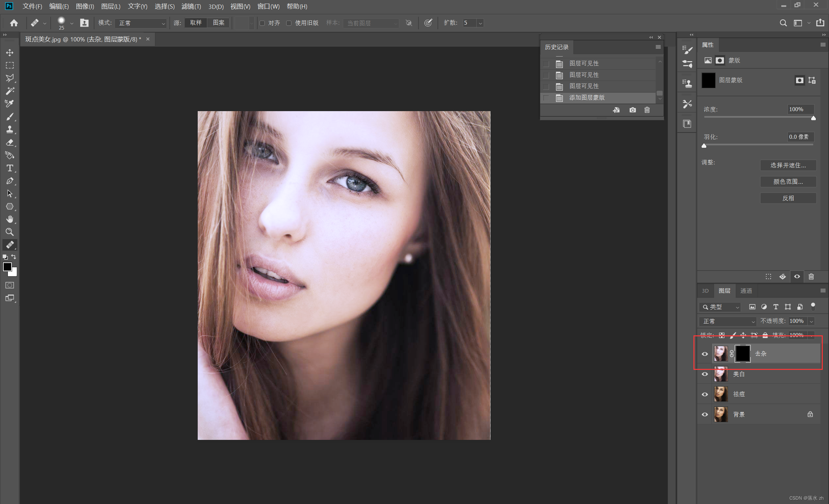
Task: Enable the 对齐 (Aligned) checkbox
Action: [262, 23]
